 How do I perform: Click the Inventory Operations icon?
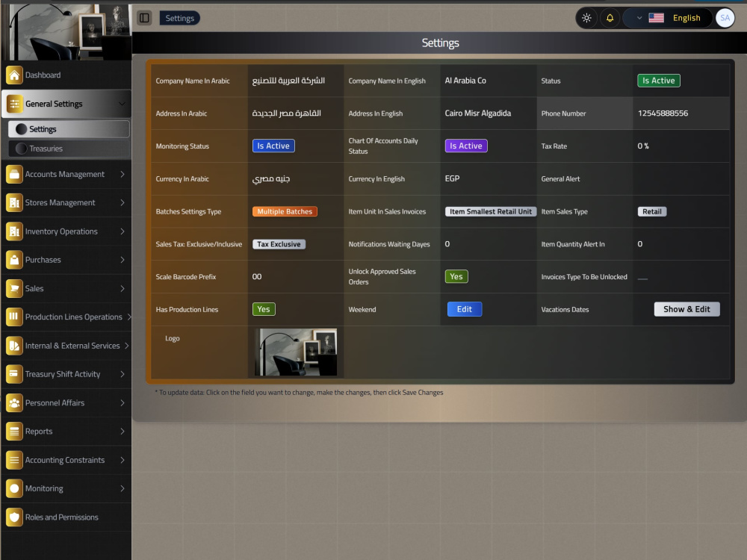tap(14, 231)
